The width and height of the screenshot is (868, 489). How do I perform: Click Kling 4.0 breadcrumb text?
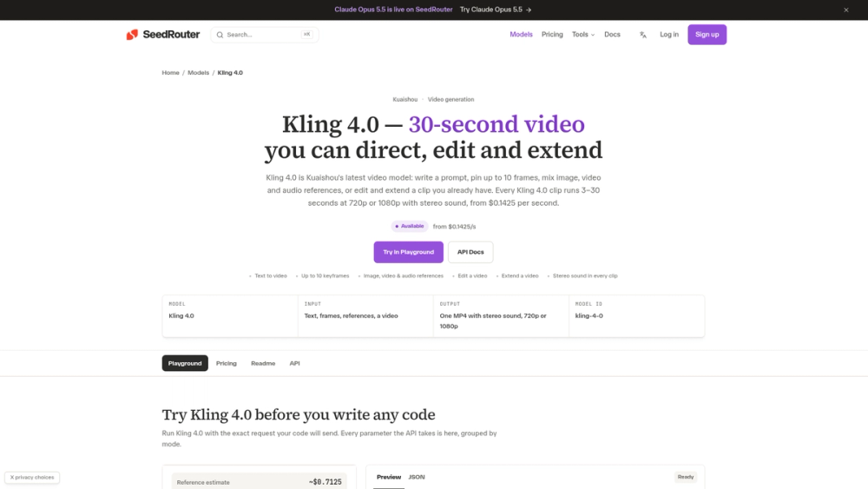click(x=230, y=73)
